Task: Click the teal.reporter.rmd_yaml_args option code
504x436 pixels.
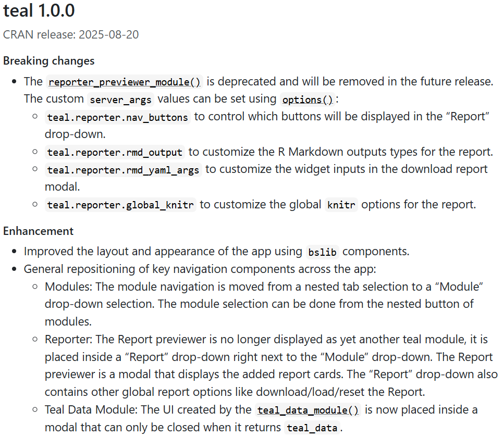Action: (123, 170)
